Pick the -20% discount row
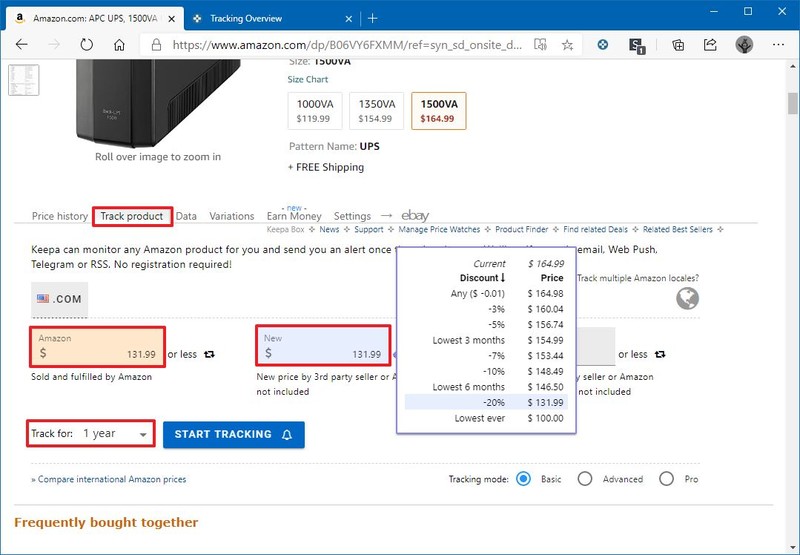This screenshot has width=800, height=555. [486, 402]
